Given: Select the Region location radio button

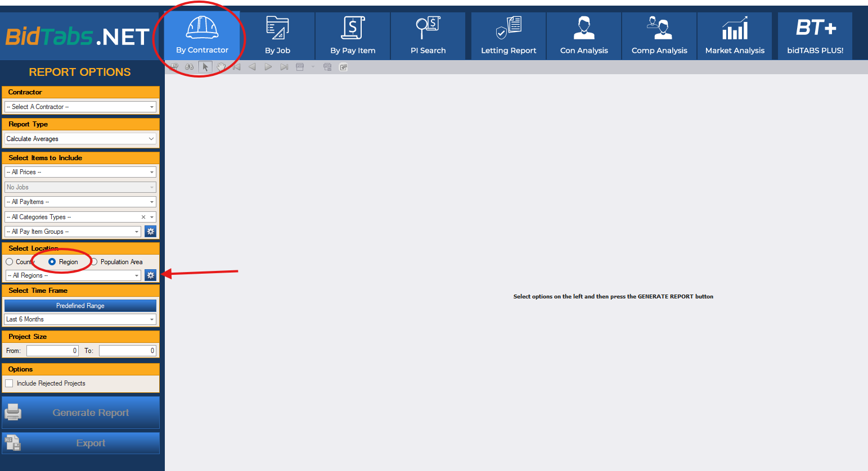Looking at the screenshot, I should coord(52,262).
